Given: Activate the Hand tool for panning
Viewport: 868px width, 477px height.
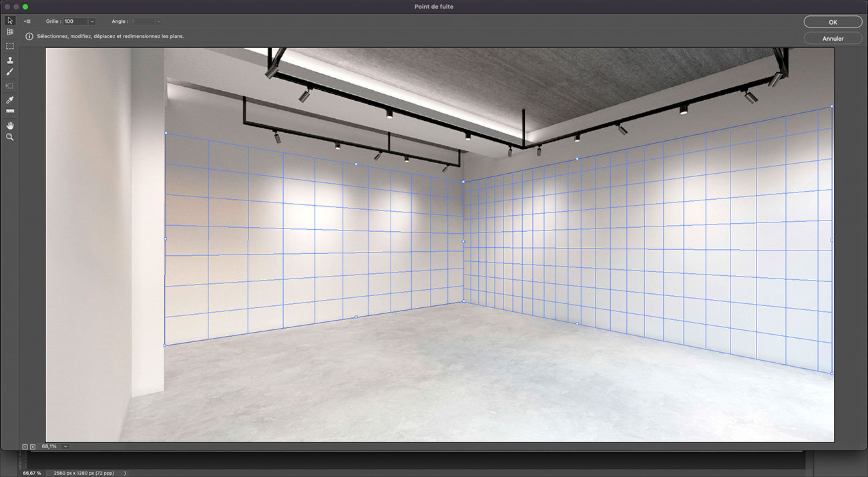Looking at the screenshot, I should tap(9, 125).
